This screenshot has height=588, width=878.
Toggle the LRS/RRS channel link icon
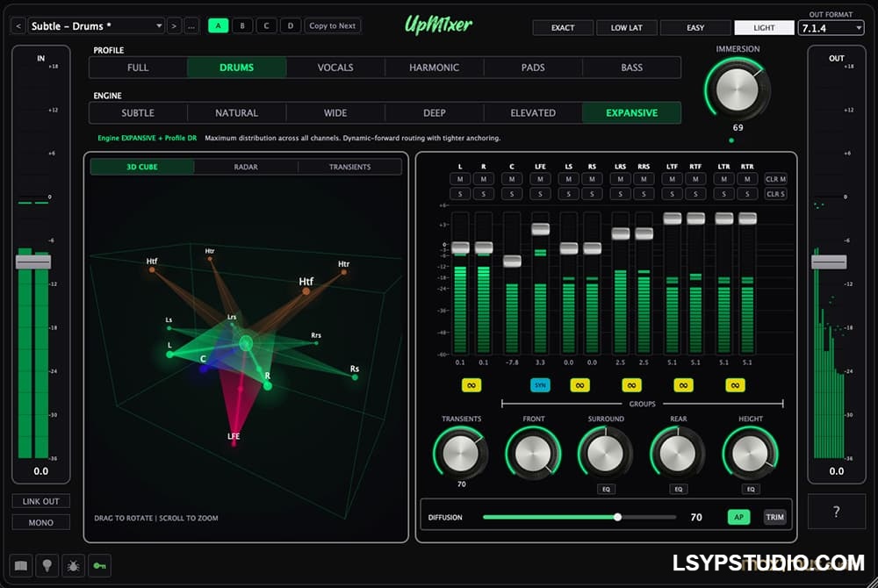(x=631, y=385)
